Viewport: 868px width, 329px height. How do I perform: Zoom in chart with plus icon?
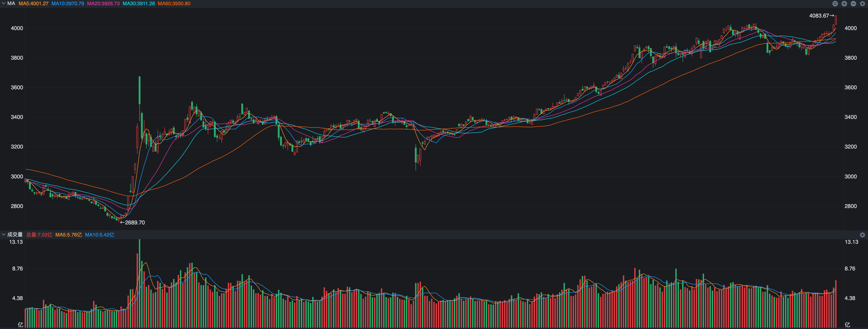844,4
